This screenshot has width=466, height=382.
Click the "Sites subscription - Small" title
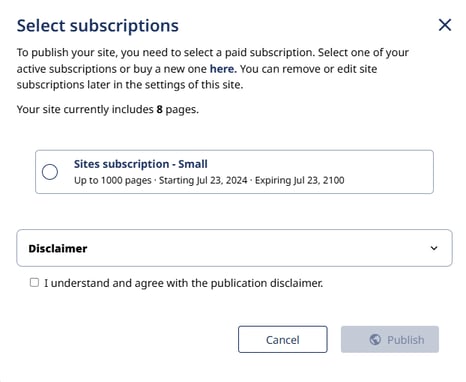coord(141,164)
